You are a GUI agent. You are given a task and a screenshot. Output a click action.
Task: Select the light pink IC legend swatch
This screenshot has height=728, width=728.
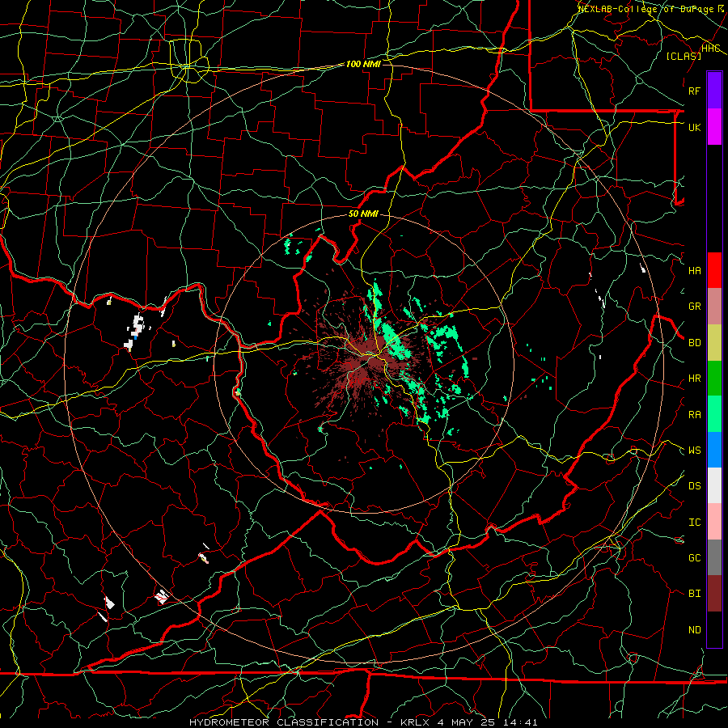(714, 522)
